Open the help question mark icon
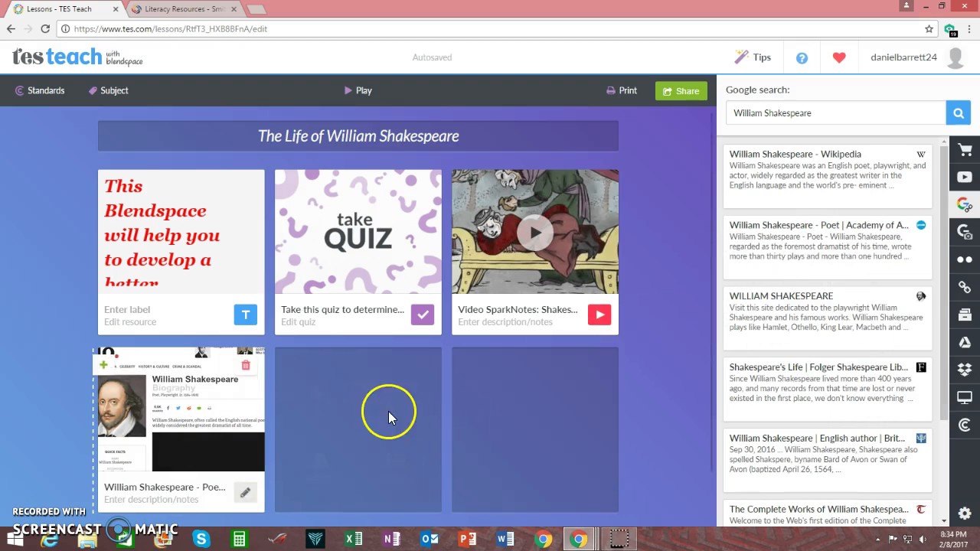This screenshot has height=551, width=980. pyautogui.click(x=802, y=57)
